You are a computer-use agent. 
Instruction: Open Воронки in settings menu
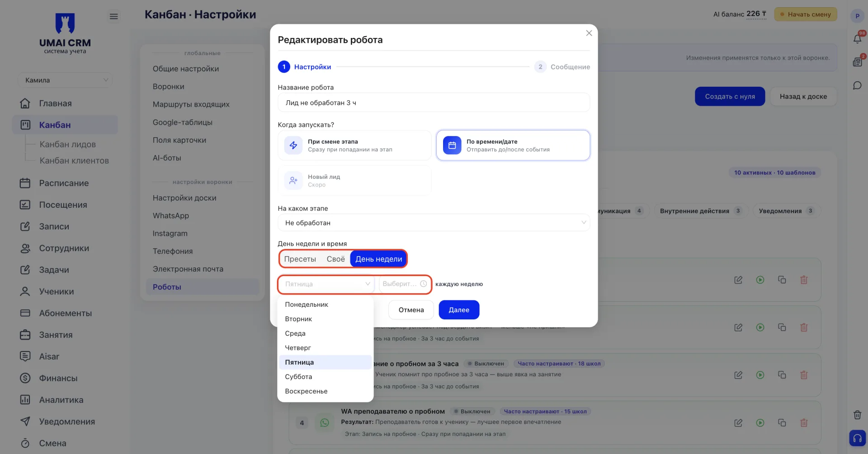169,86
